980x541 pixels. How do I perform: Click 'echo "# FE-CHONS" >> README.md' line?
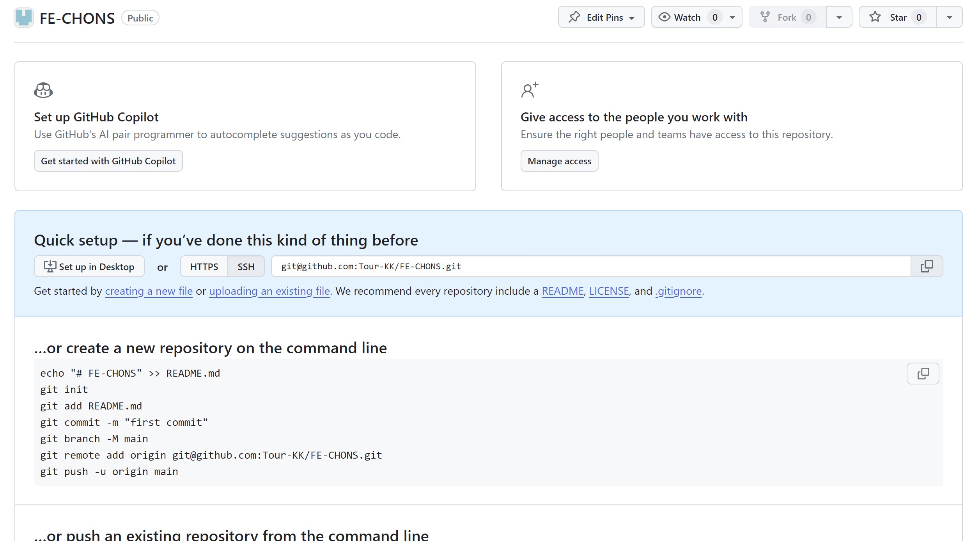pyautogui.click(x=130, y=373)
